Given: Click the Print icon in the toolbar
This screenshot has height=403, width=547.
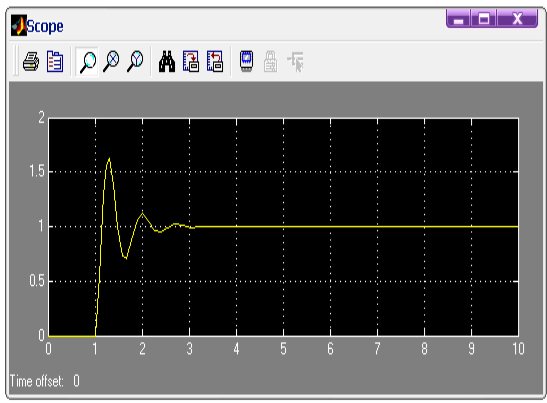Looking at the screenshot, I should [x=31, y=62].
